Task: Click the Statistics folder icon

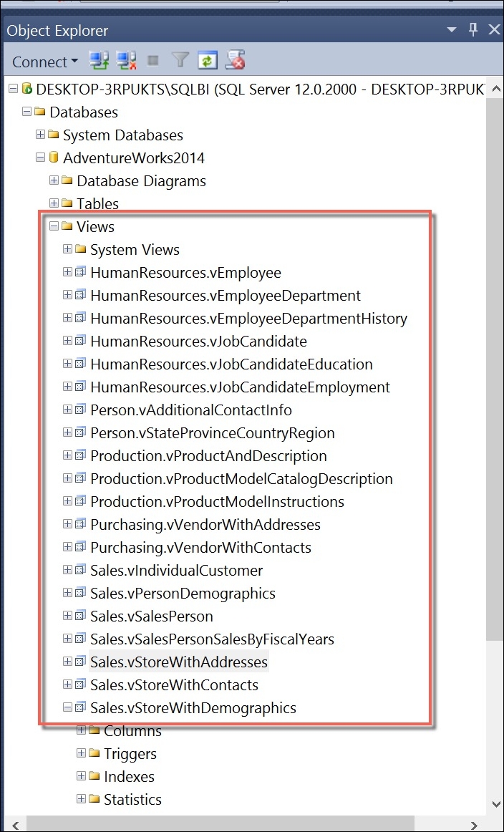Action: pos(94,798)
